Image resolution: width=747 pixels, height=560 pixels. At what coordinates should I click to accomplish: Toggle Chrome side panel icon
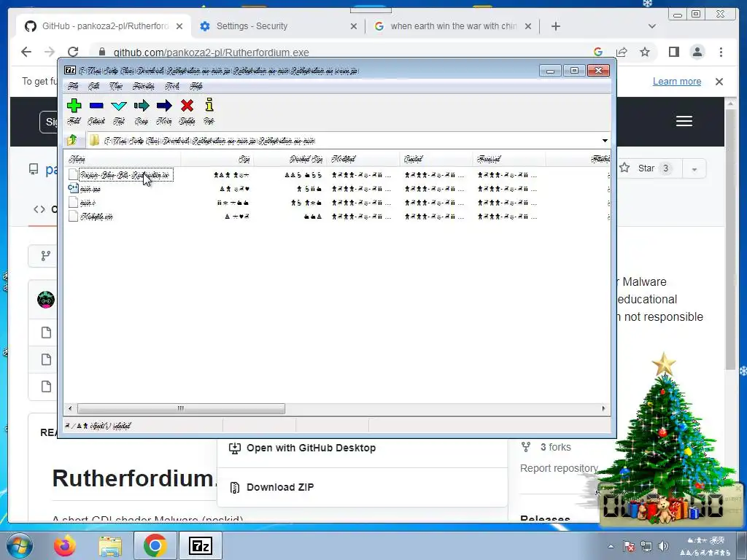click(x=673, y=52)
